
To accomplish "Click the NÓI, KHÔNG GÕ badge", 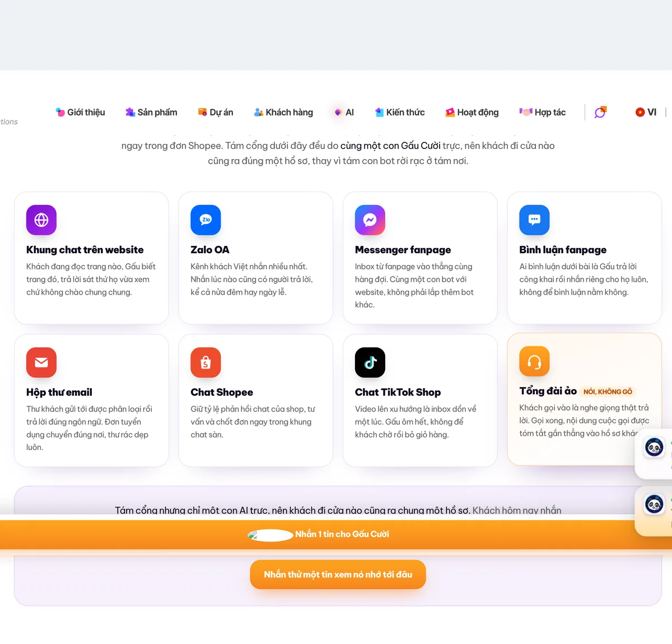I will 608,391.
